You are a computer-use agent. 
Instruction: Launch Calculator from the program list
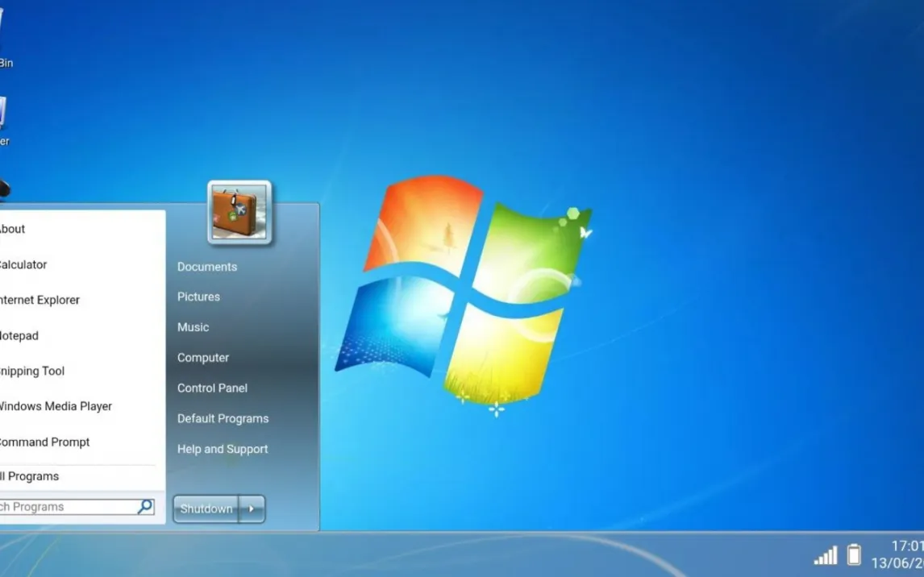tap(23, 264)
